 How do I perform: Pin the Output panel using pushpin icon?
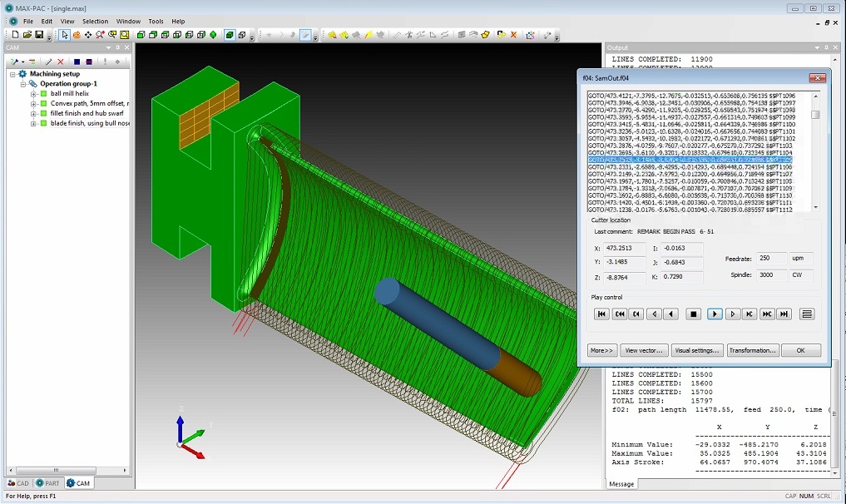(x=827, y=47)
